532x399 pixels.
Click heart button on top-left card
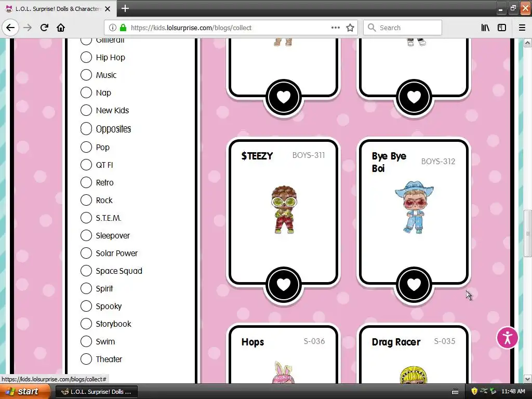(284, 97)
